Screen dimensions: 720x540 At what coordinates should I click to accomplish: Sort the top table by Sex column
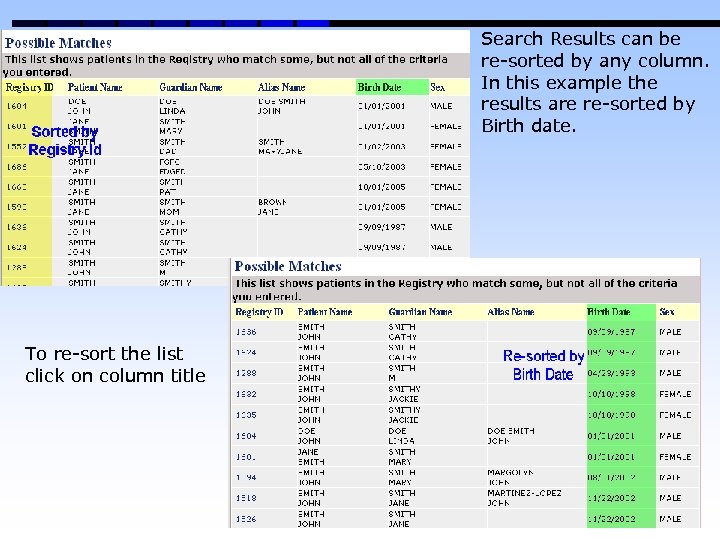[437, 87]
